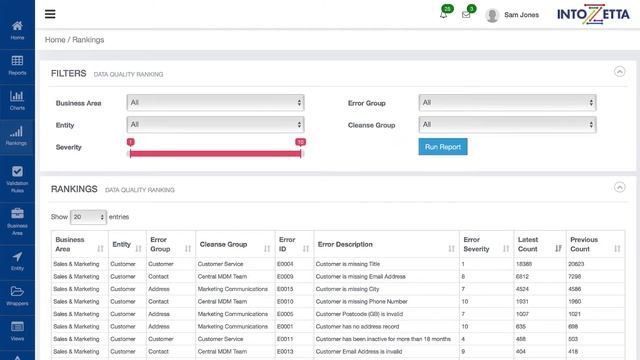Click 'Customer is missing Email Address' cell
The height and width of the screenshot is (360, 640).
(360, 276)
